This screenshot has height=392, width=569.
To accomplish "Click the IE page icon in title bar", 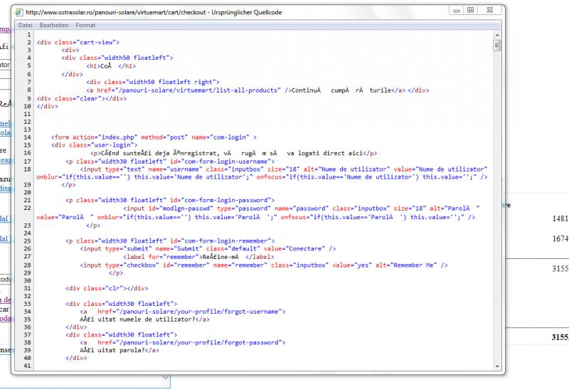I will 19,12.
